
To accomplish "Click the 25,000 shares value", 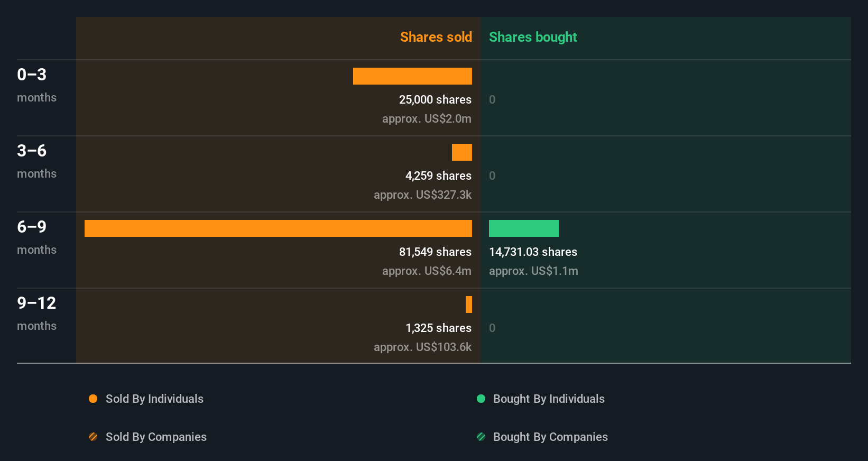I will 435,99.
